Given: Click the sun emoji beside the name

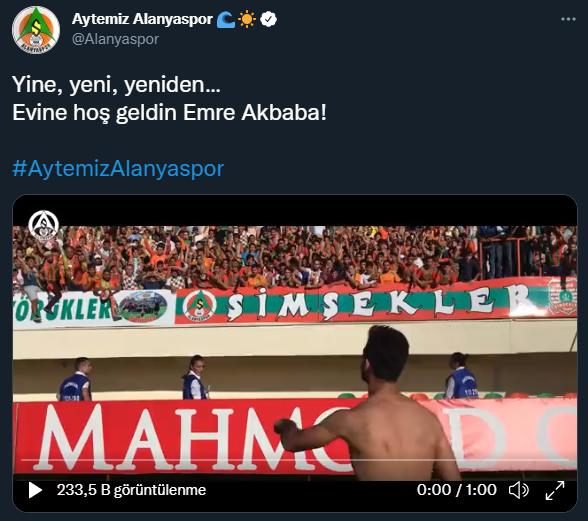Looking at the screenshot, I should coord(247,20).
